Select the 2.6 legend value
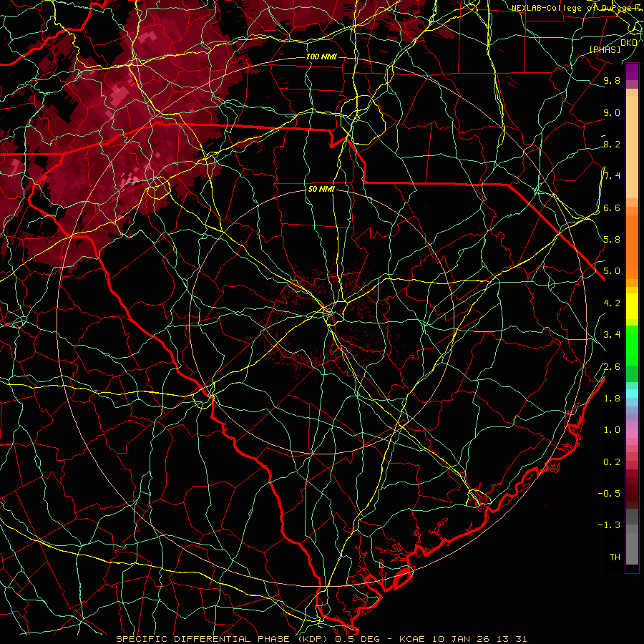This screenshot has width=644, height=644. (x=612, y=367)
